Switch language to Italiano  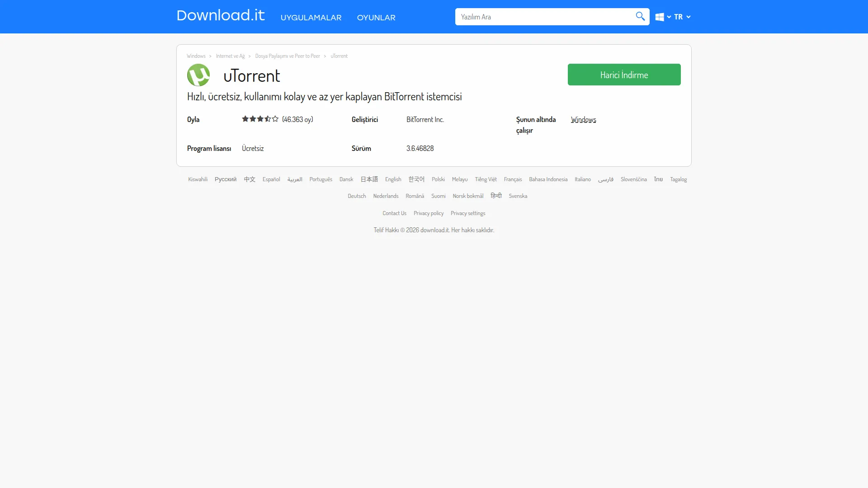(583, 179)
